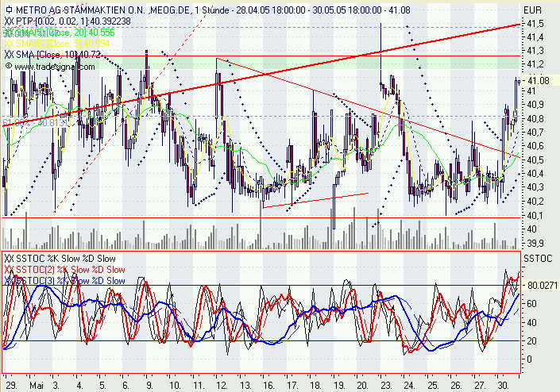This screenshot has height=392, width=560.
Task: Click the 60 stochastic axis value
Action: point(531,304)
